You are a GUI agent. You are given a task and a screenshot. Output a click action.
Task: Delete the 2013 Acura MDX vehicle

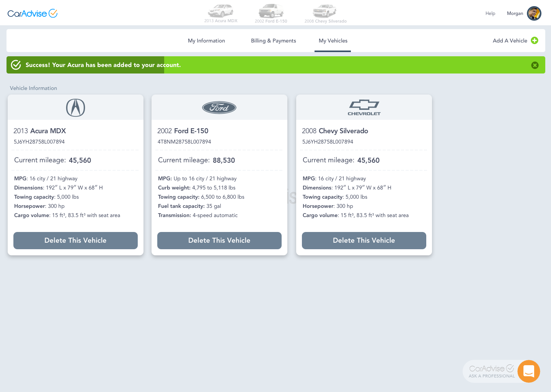coord(75,240)
